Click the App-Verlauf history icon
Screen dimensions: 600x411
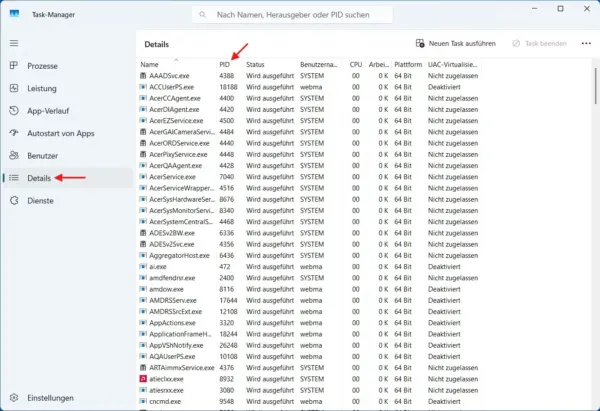(x=14, y=111)
